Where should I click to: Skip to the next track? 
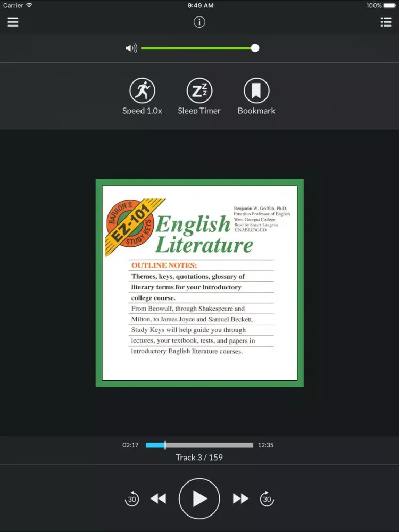[x=240, y=498]
